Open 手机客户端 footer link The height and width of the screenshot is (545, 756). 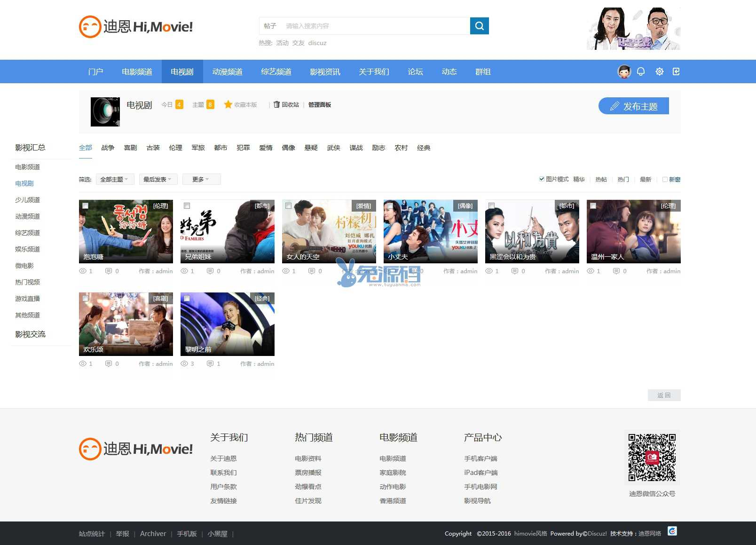pyautogui.click(x=480, y=458)
